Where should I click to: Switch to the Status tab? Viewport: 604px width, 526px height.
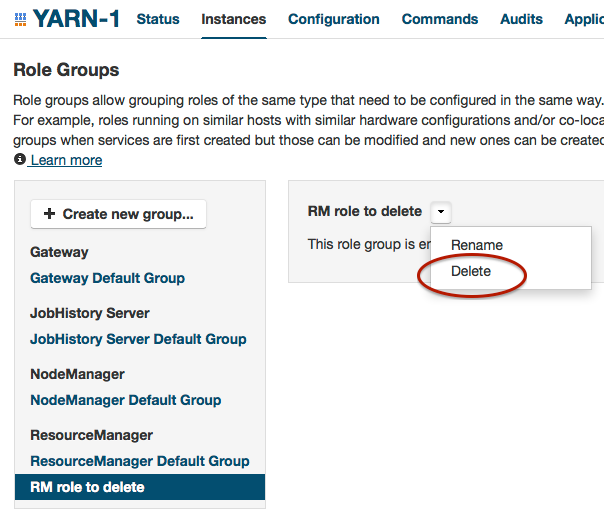[x=158, y=19]
